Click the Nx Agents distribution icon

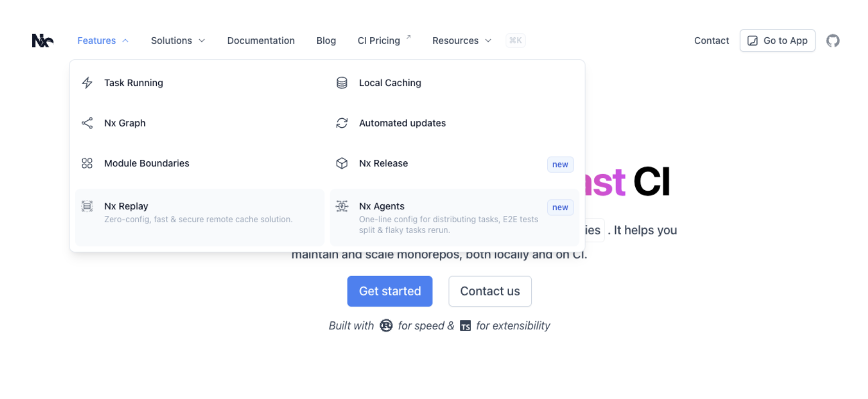pos(342,206)
